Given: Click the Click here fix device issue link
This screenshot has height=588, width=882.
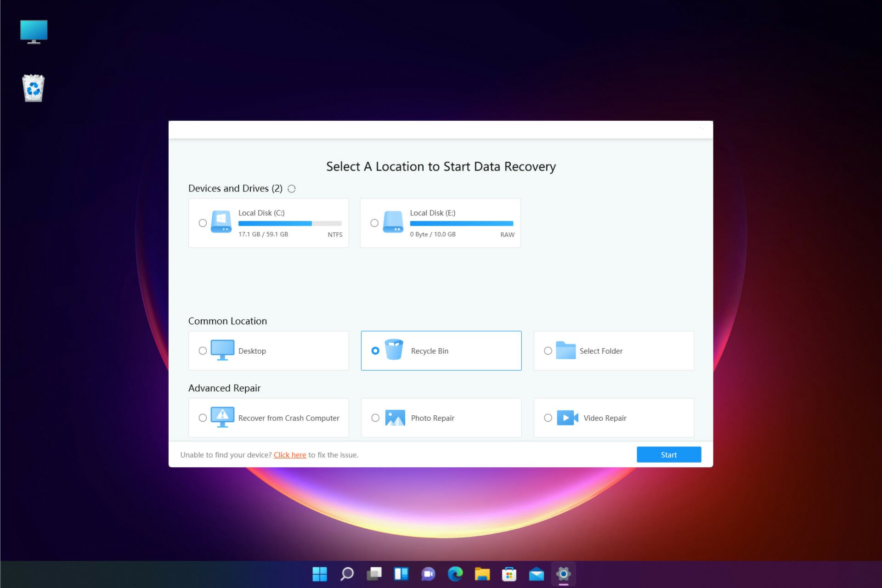Looking at the screenshot, I should [289, 455].
